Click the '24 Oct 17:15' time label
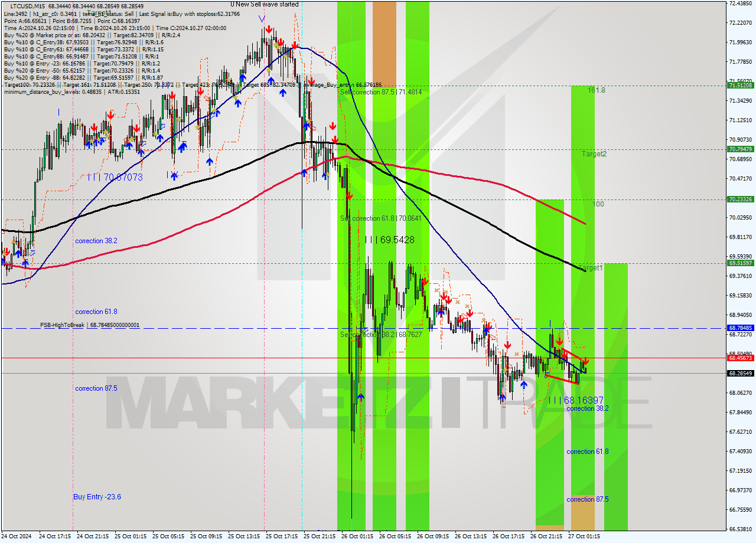The height and width of the screenshot is (543, 756). [55, 537]
